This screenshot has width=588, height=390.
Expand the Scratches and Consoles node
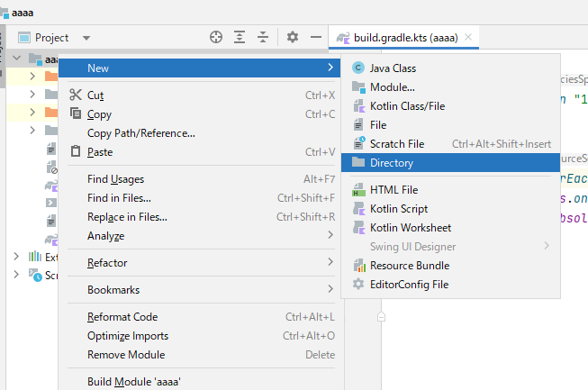coord(16,275)
